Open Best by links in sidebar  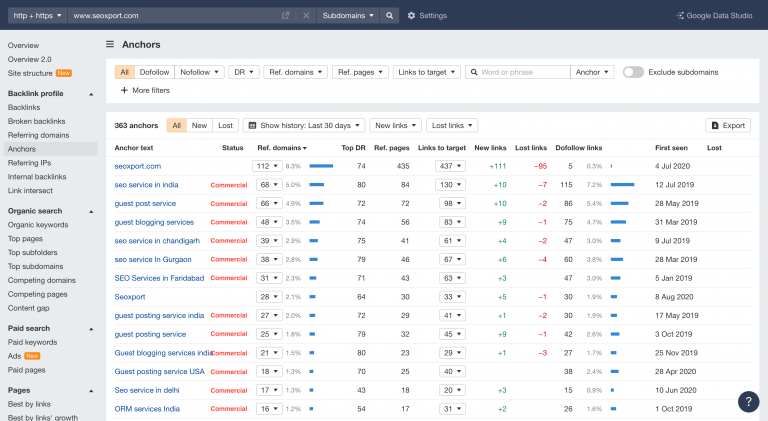pyautogui.click(x=29, y=404)
